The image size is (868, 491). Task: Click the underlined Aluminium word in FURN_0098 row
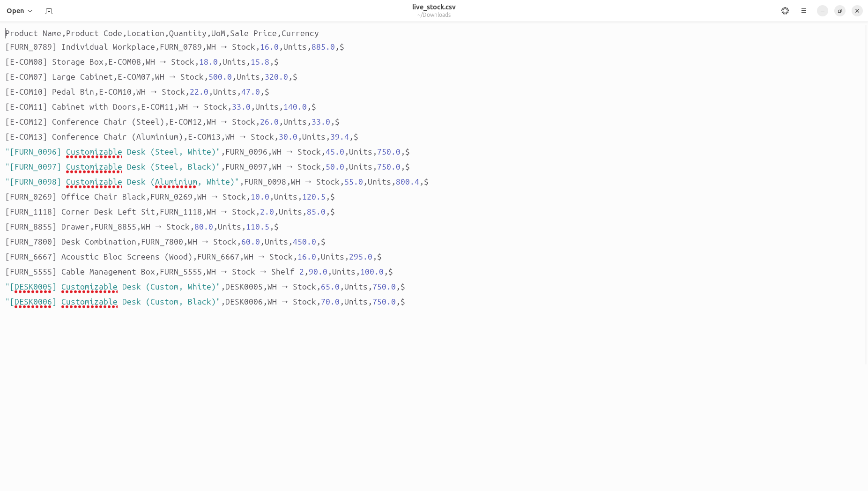tap(176, 182)
